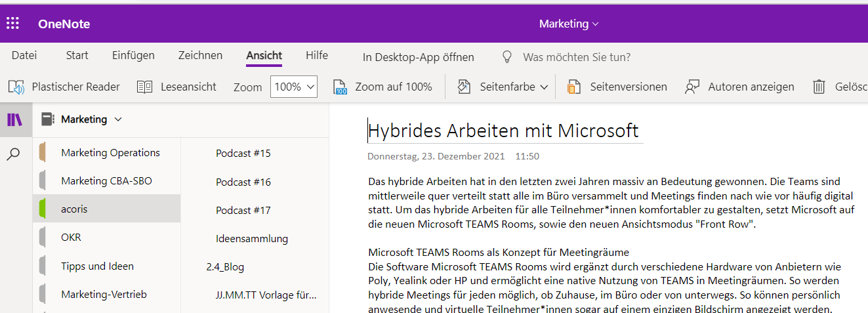Click the Autoren anzeigen icon
This screenshot has width=868, height=313.
pos(692,87)
